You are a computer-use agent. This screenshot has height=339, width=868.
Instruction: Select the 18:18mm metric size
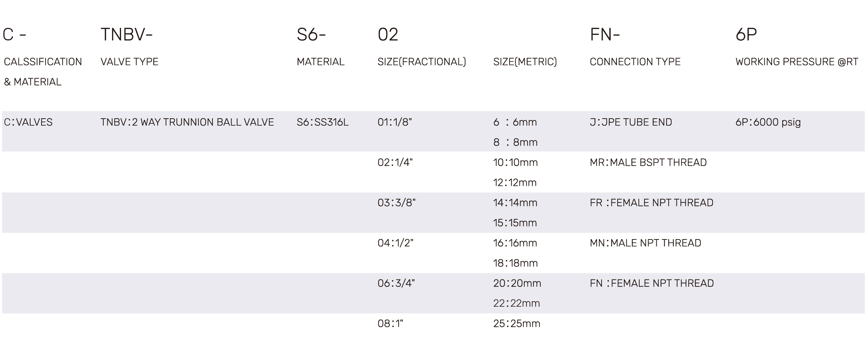[515, 263]
